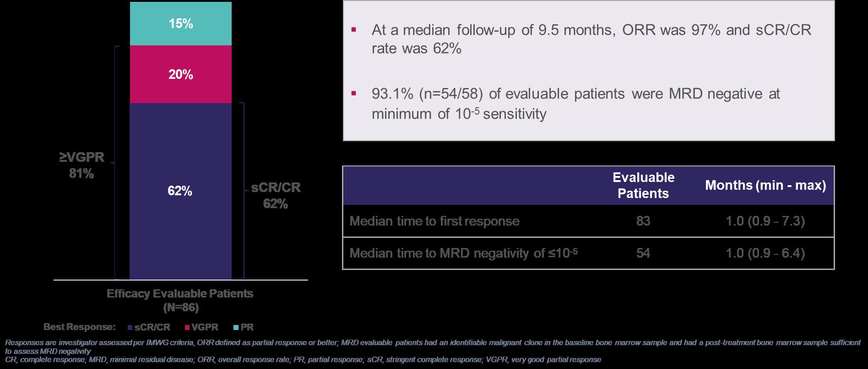
Task: Click the Months (min - max) column header
Action: [x=765, y=186]
